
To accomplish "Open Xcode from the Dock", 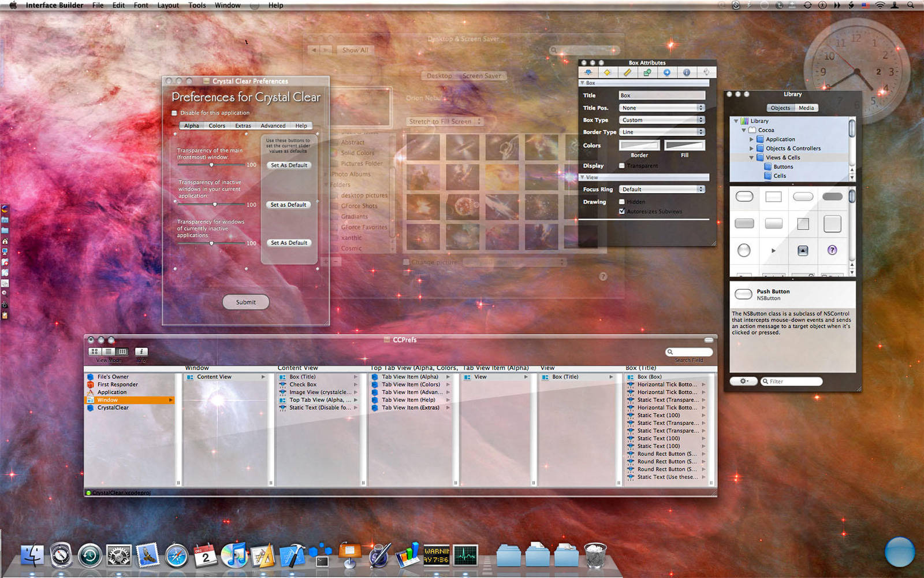I will 292,555.
